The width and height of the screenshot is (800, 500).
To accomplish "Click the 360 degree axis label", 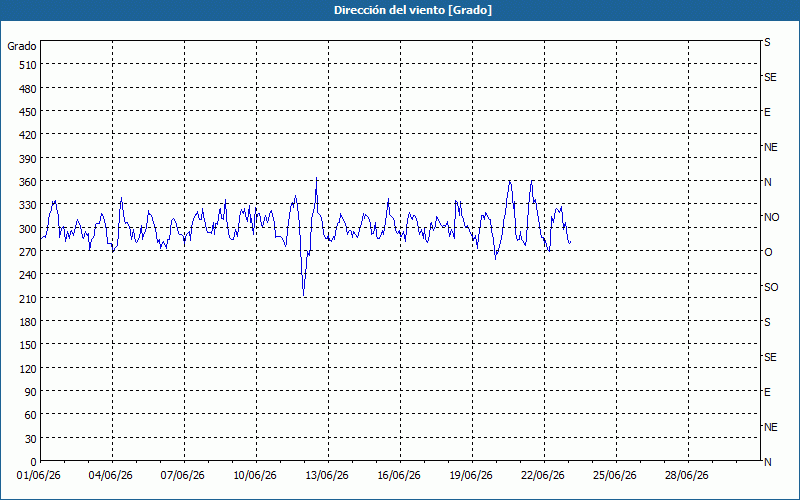I will [28, 182].
